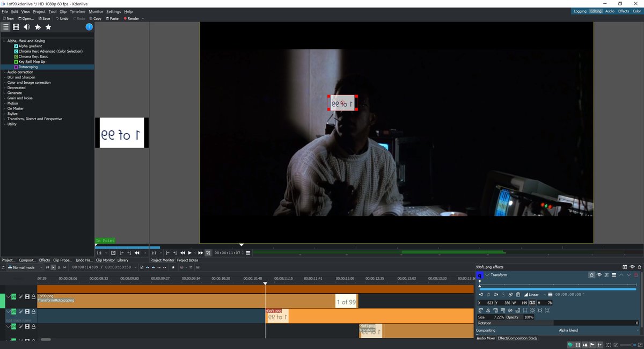Click the Edit track name field on V5
644x349 pixels.
(18, 320)
